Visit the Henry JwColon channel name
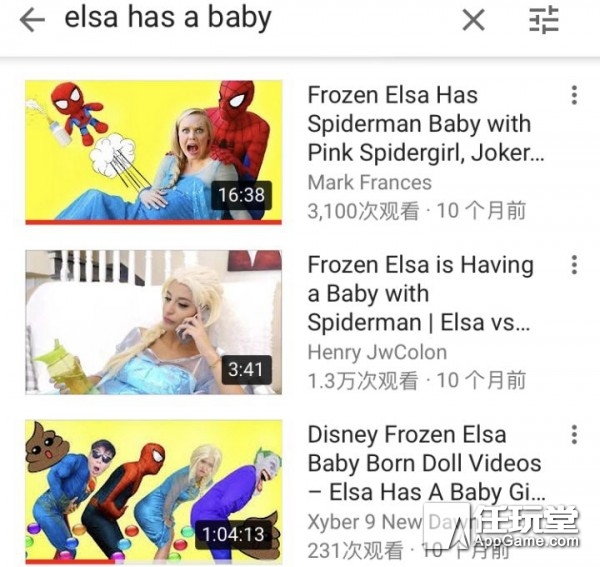The image size is (600, 567). pos(377,352)
